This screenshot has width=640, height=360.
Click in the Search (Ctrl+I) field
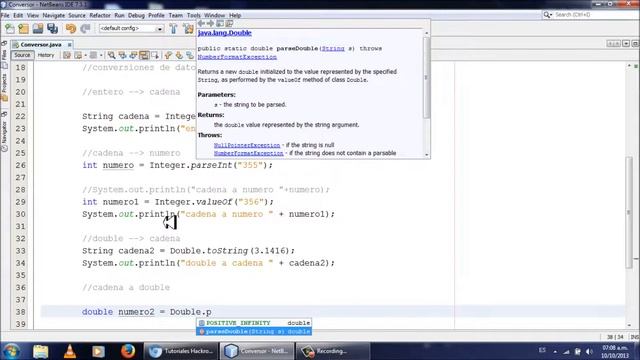tap(596, 15)
